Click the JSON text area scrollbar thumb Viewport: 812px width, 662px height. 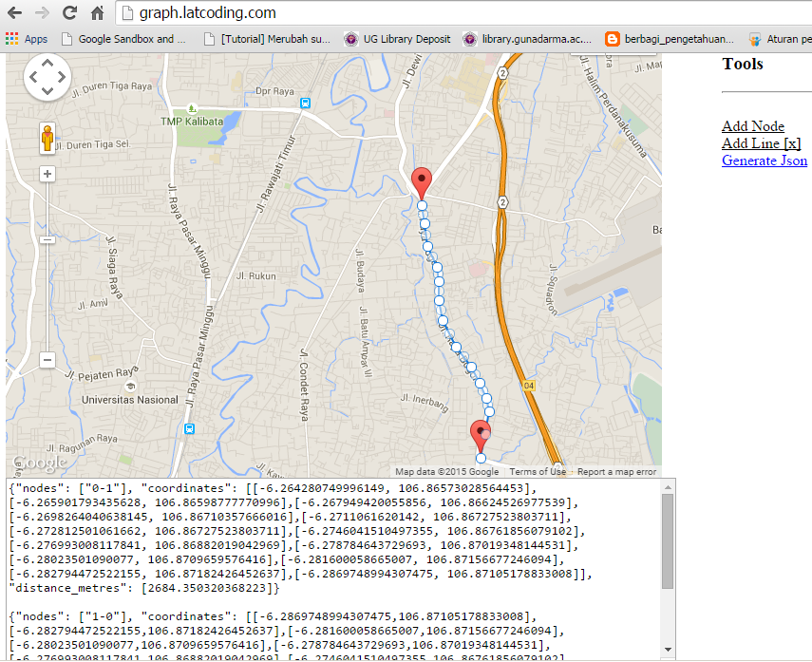pos(668,541)
